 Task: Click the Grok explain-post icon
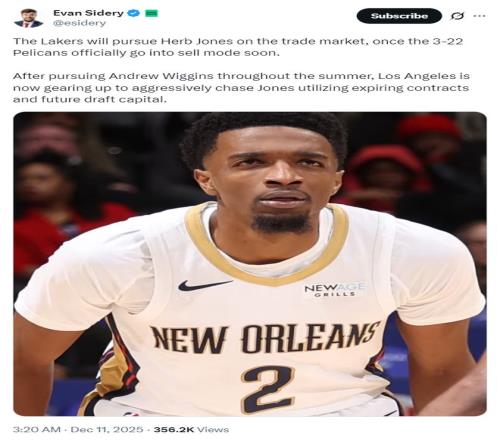click(x=457, y=16)
